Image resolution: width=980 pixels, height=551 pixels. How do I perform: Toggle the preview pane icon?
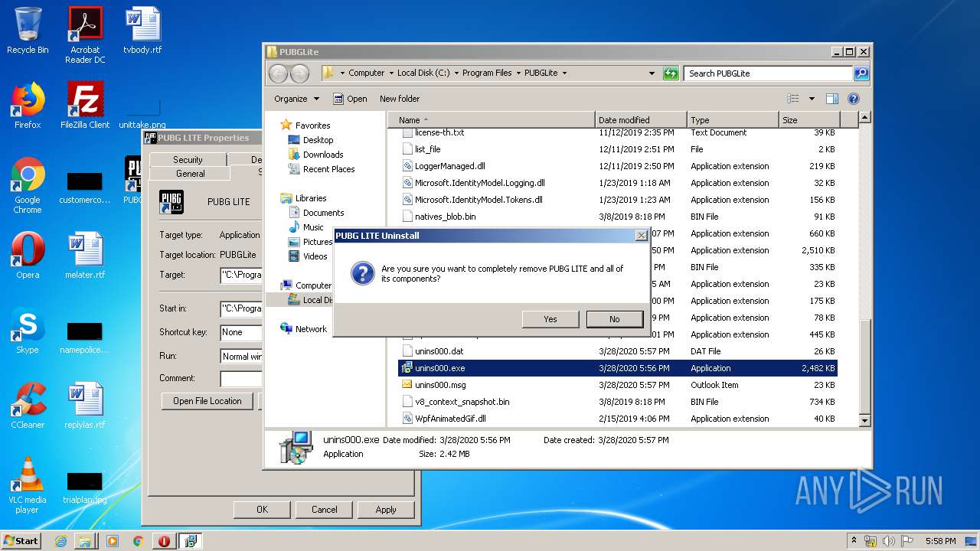832,99
